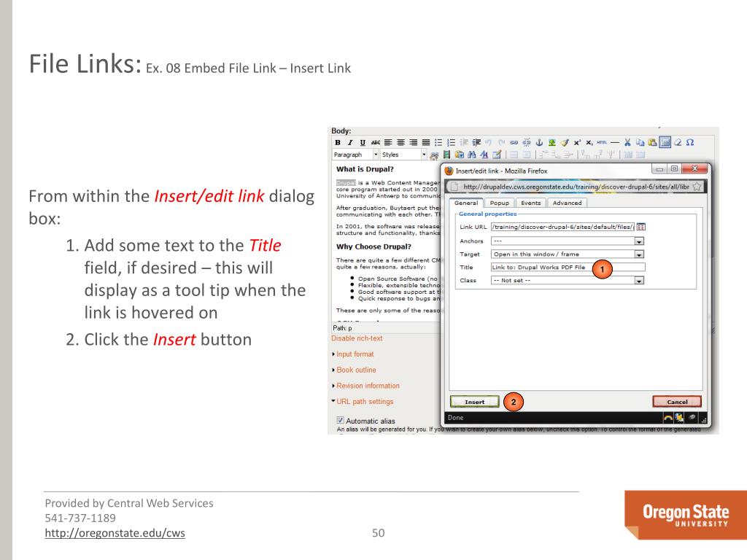Open the Target dropdown
The image size is (747, 560).
[568, 254]
